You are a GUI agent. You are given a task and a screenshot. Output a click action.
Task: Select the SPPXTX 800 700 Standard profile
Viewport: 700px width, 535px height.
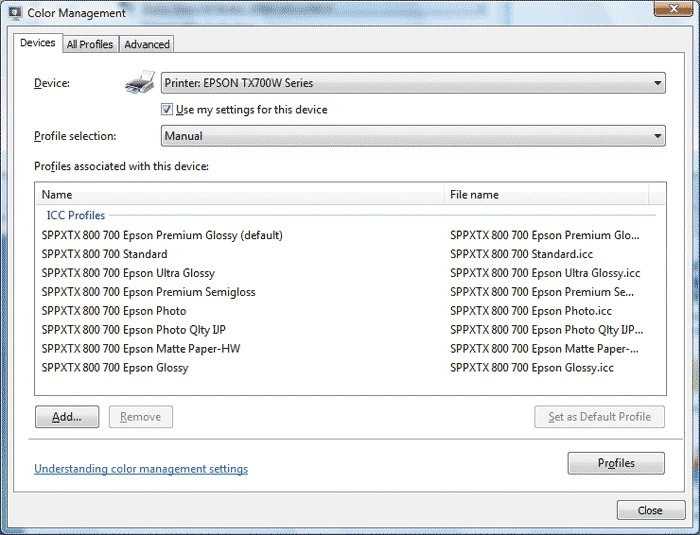pyautogui.click(x=104, y=254)
